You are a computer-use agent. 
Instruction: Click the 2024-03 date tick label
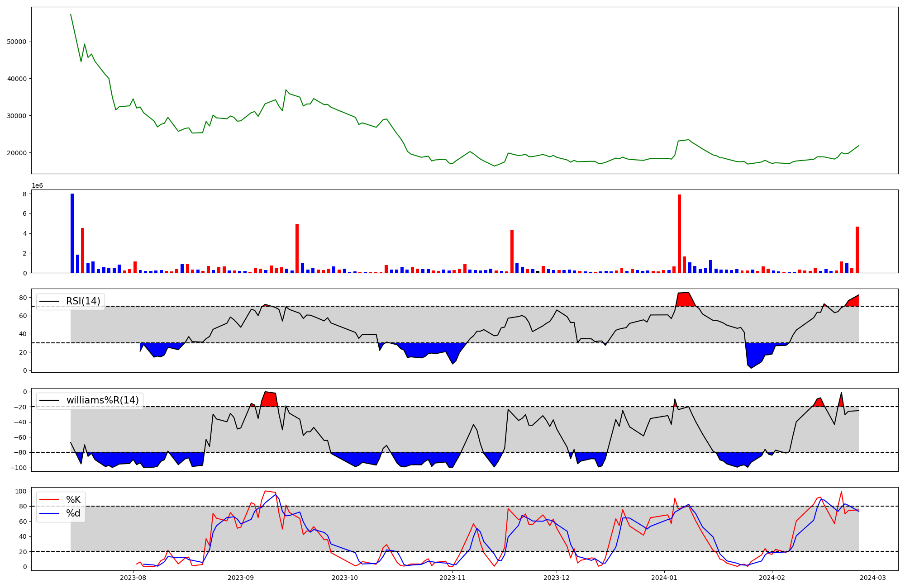coord(872,577)
